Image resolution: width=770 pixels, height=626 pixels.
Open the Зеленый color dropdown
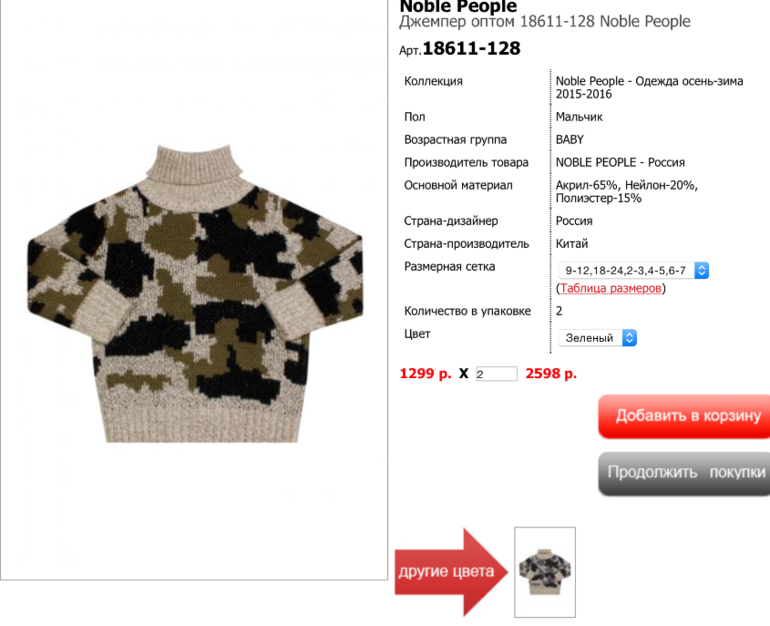(x=597, y=338)
